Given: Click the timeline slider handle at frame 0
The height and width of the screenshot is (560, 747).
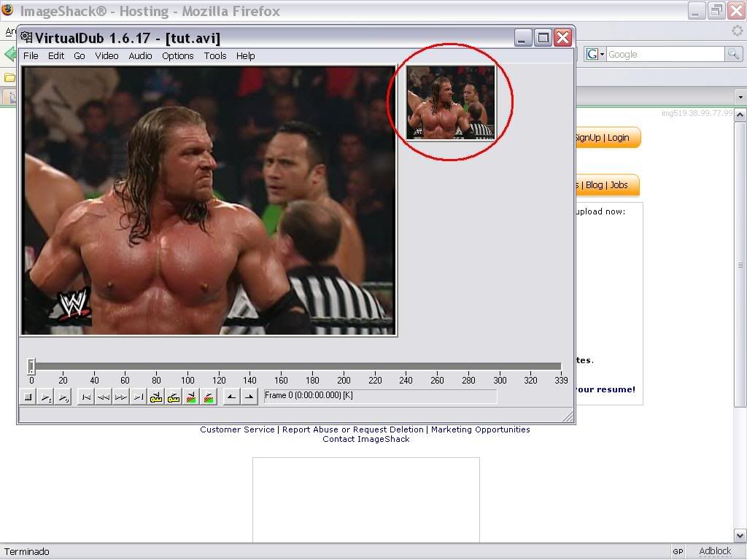Looking at the screenshot, I should pos(31,366).
